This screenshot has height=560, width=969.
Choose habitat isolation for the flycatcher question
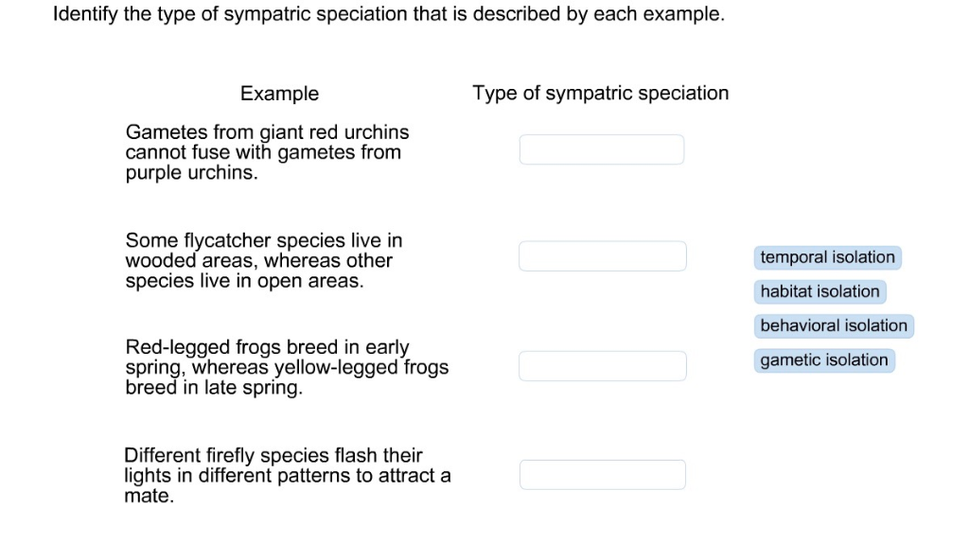(819, 291)
